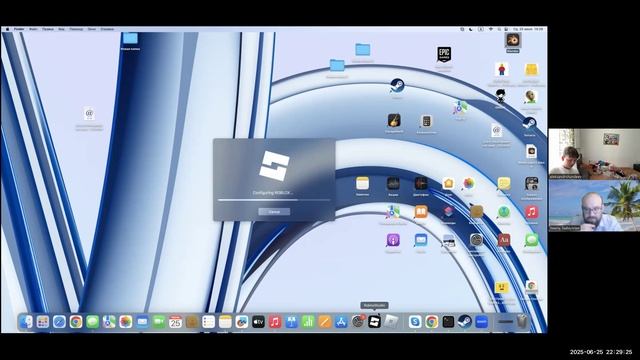
Task: Open the Файл menu
Action: pos(33,29)
